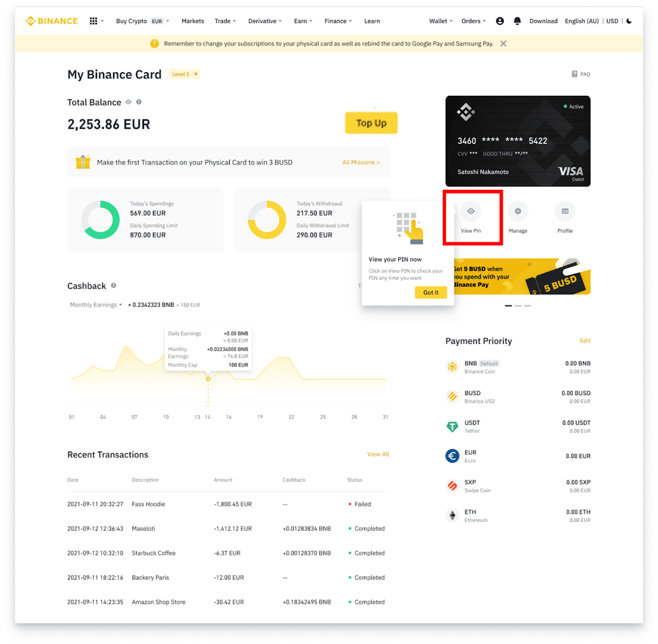
Task: Change language English (AU)
Action: point(582,21)
